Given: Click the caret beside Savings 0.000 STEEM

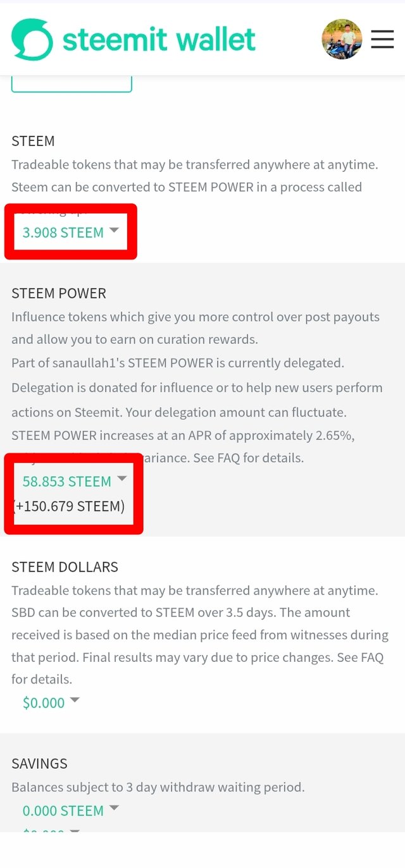Looking at the screenshot, I should 114,808.
